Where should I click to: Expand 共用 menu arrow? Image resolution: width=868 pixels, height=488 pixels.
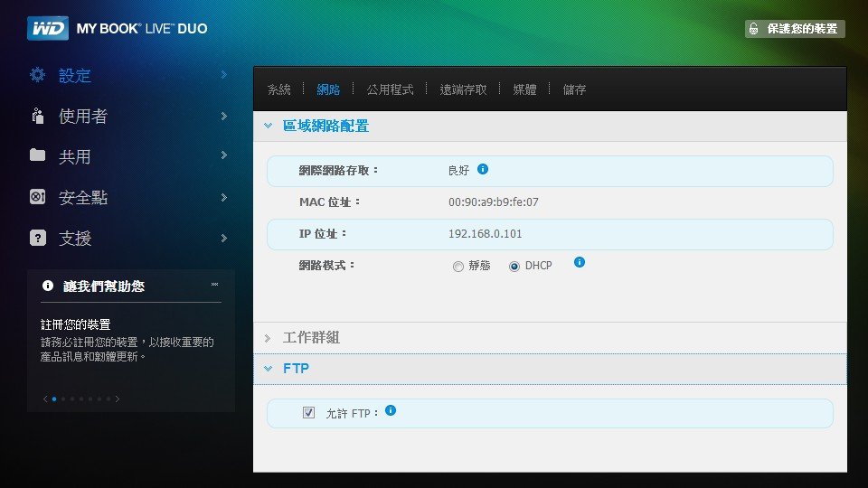(x=223, y=155)
